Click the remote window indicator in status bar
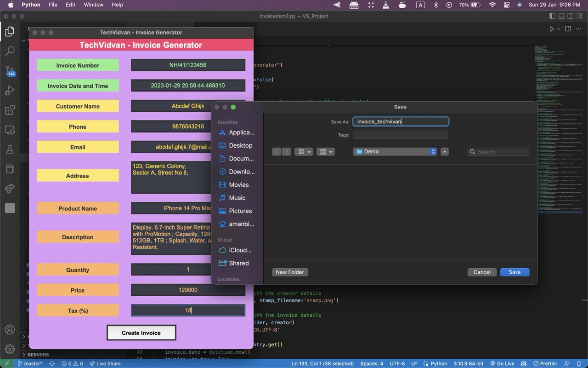 [6, 363]
